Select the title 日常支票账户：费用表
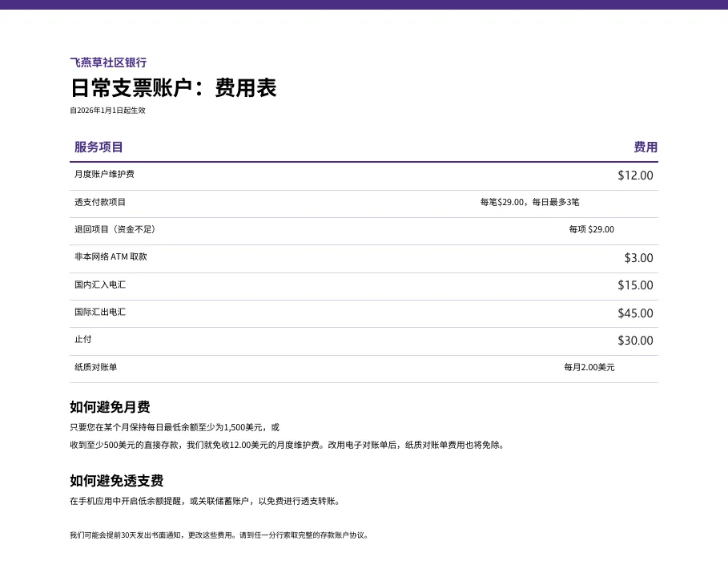The height and width of the screenshot is (561, 728). pyautogui.click(x=174, y=88)
